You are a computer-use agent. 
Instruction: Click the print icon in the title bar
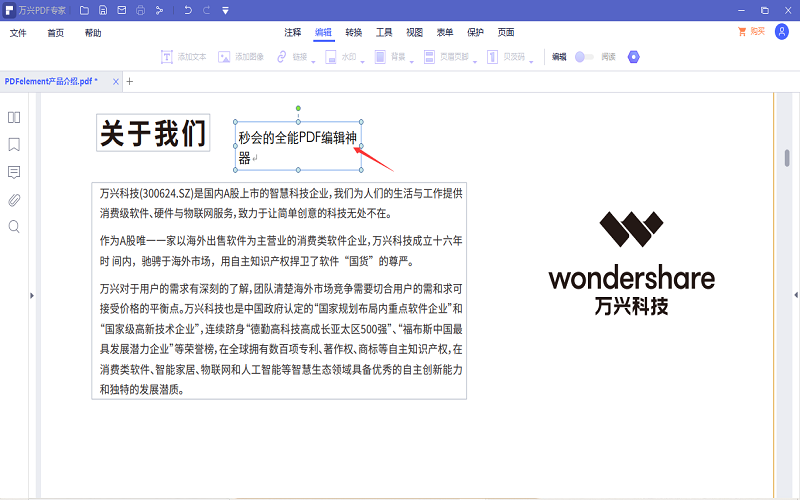point(140,10)
